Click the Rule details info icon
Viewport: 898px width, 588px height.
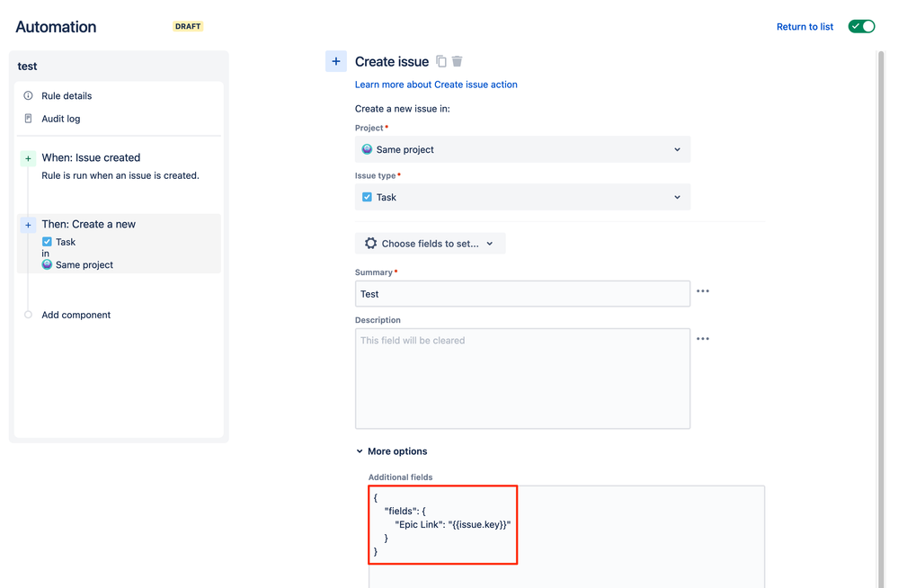[28, 95]
